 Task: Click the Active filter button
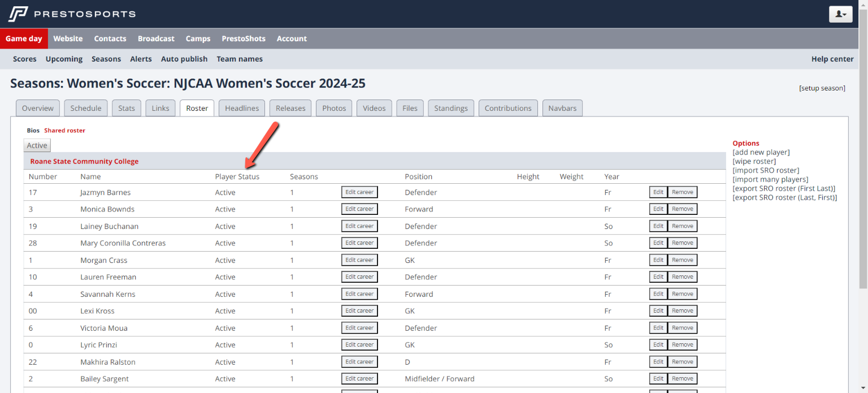pyautogui.click(x=37, y=145)
